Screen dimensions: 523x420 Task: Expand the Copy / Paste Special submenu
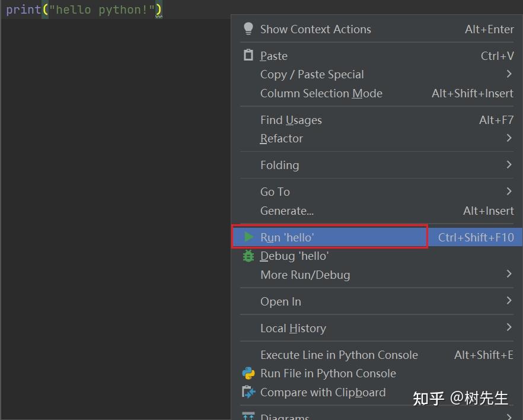312,74
